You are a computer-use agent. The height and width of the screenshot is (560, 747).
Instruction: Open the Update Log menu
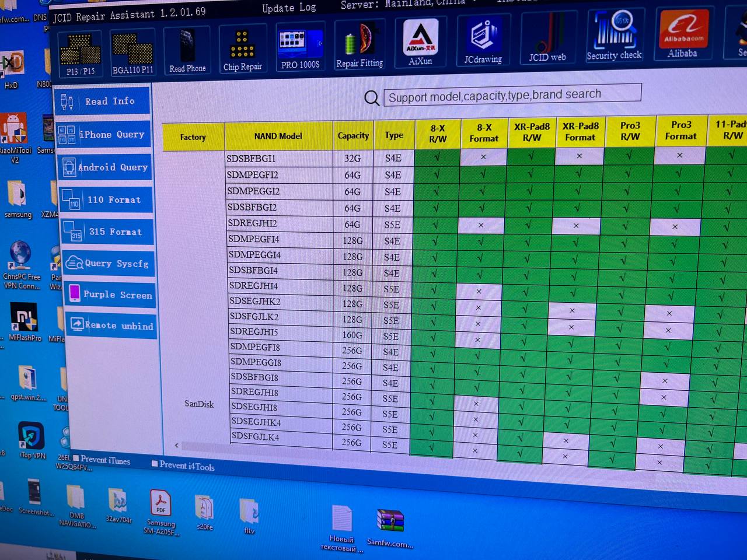289,8
